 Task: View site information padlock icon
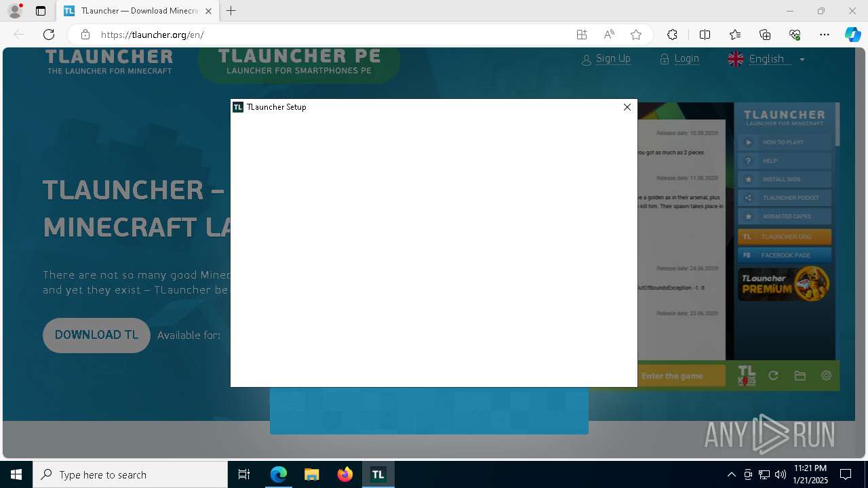(x=85, y=35)
